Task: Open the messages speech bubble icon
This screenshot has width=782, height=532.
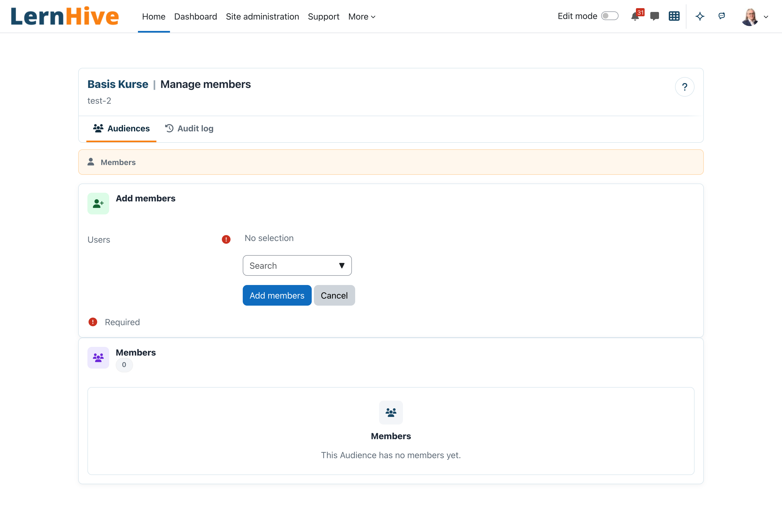Action: (654, 16)
